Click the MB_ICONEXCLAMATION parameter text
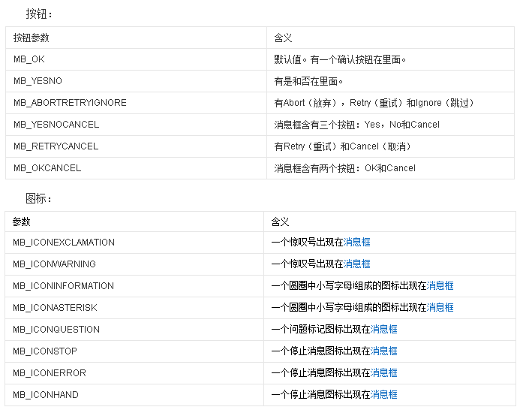532x419 pixels. click(64, 242)
